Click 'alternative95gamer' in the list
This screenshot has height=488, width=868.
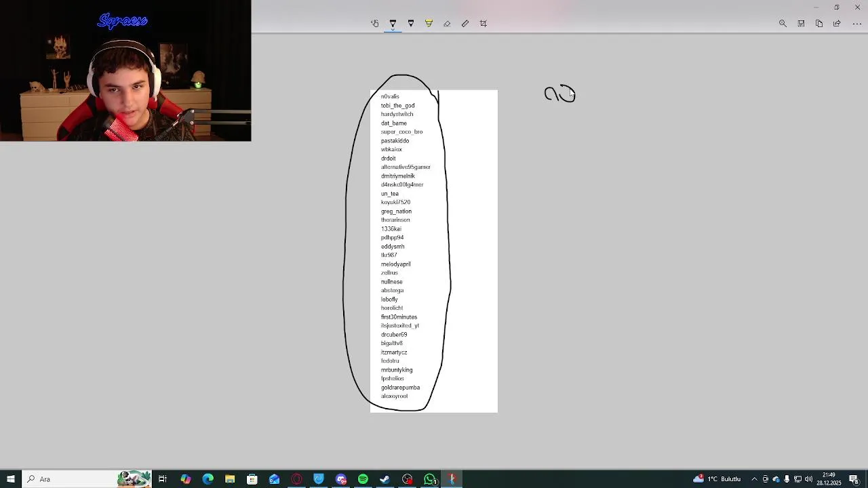coord(406,167)
